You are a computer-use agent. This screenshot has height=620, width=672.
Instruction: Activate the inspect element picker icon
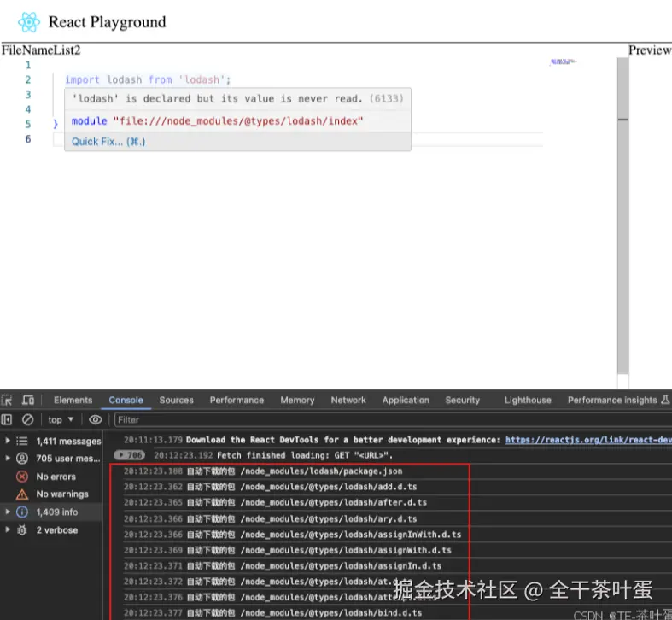click(x=7, y=400)
